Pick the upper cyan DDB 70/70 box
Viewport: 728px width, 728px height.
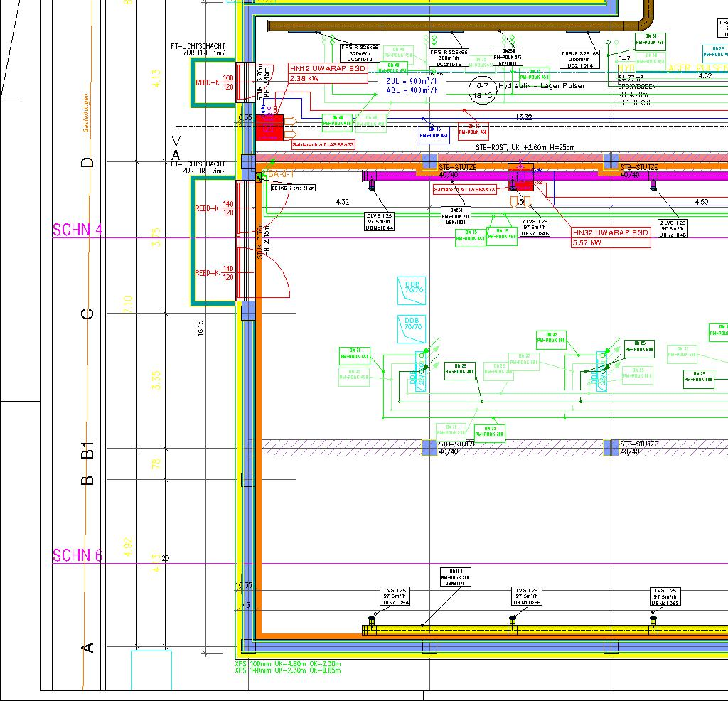412,290
